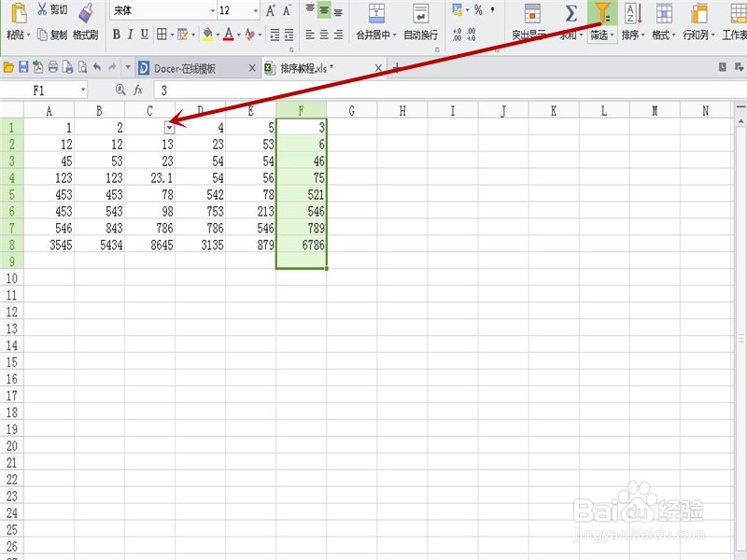Viewport: 747px width, 560px height.
Task: Decrease font size with the A- icon
Action: pos(287,10)
